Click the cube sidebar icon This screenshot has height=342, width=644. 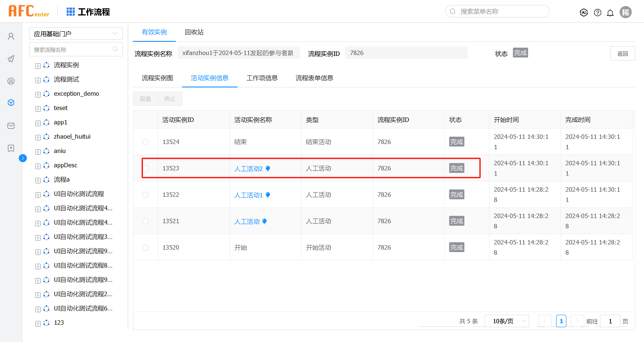pyautogui.click(x=11, y=102)
